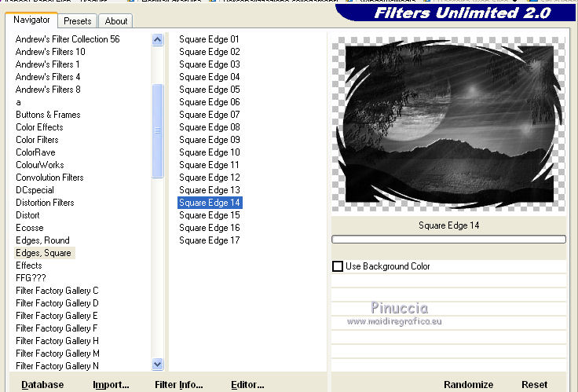The height and width of the screenshot is (392, 578).
Task: Click the Square Edge 14 preview image
Action: tap(448, 124)
